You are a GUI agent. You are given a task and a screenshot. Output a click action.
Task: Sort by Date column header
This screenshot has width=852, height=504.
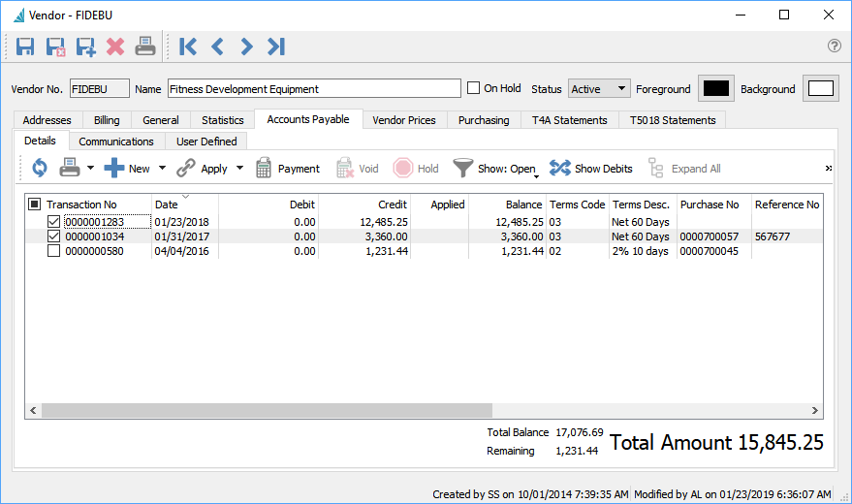point(185,205)
